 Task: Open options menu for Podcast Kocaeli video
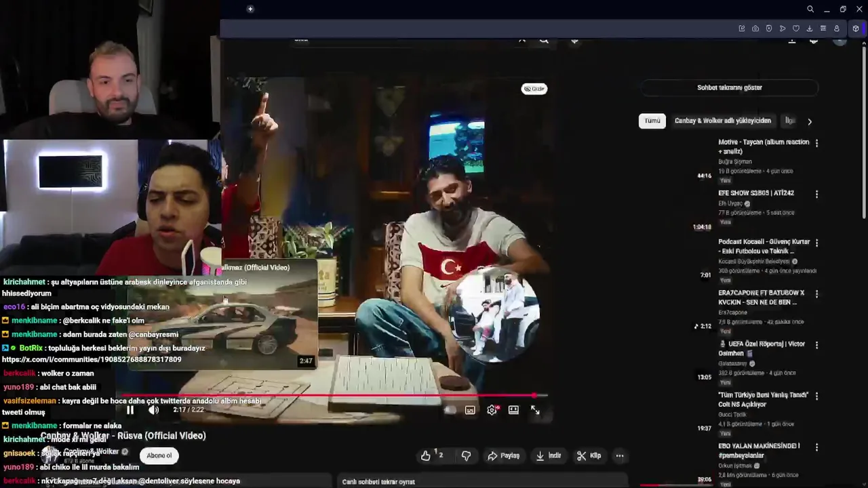pos(816,243)
